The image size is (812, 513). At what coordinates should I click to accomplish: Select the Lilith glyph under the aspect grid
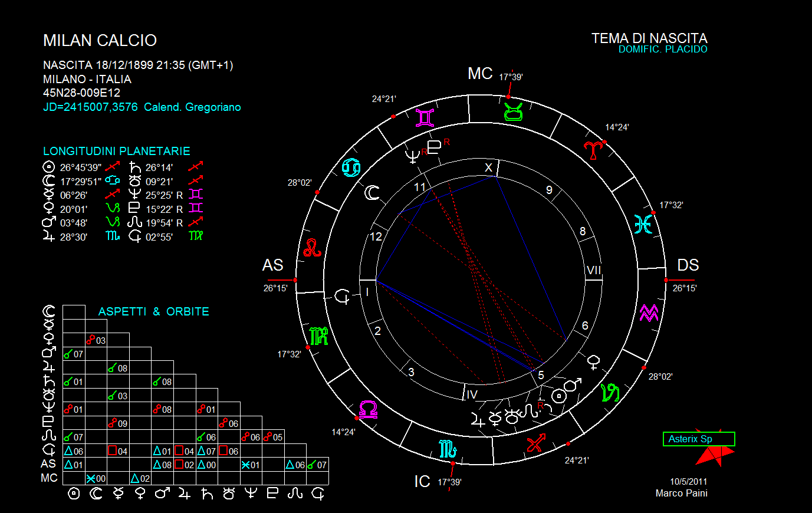(x=318, y=494)
